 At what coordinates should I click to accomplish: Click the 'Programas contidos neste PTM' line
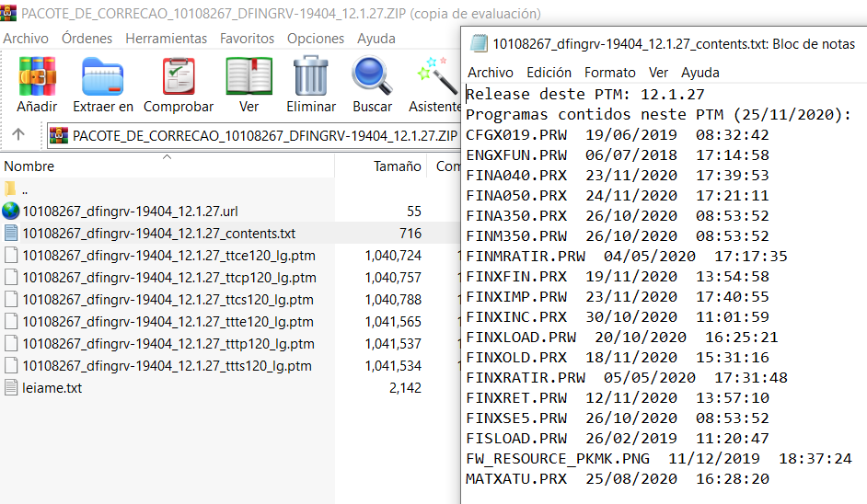click(658, 114)
